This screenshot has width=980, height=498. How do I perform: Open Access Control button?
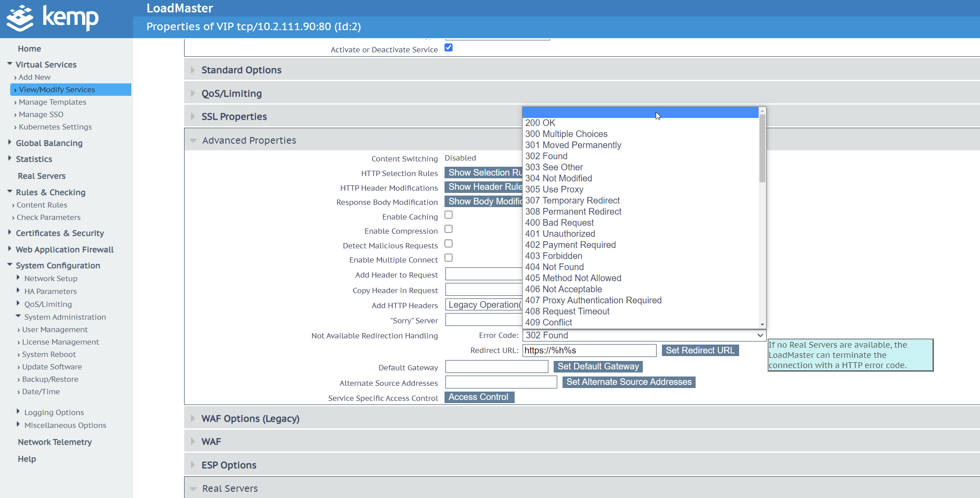479,397
